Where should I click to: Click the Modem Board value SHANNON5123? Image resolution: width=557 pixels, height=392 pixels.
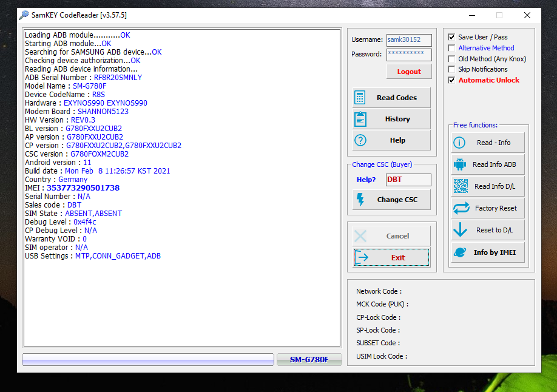click(103, 112)
